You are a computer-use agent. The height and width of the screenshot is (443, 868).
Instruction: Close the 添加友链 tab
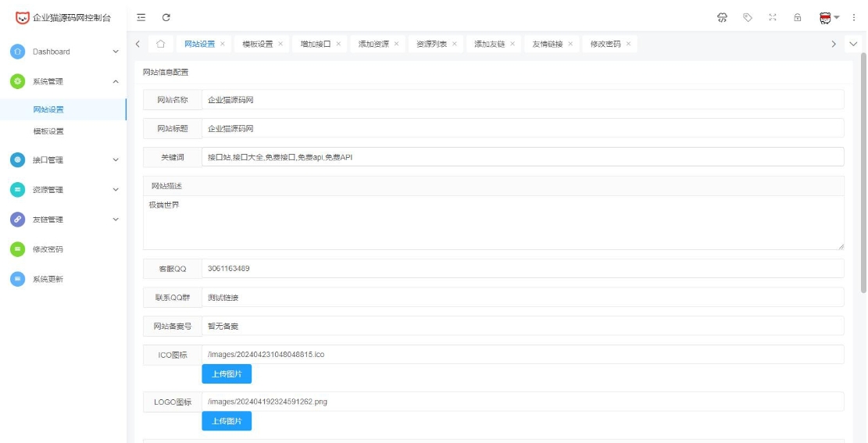(x=513, y=45)
